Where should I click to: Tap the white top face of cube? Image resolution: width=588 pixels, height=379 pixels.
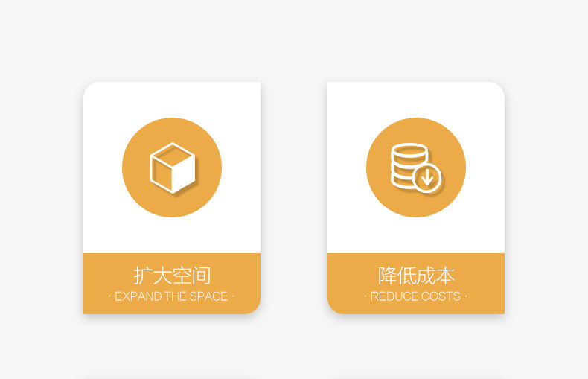click(173, 155)
